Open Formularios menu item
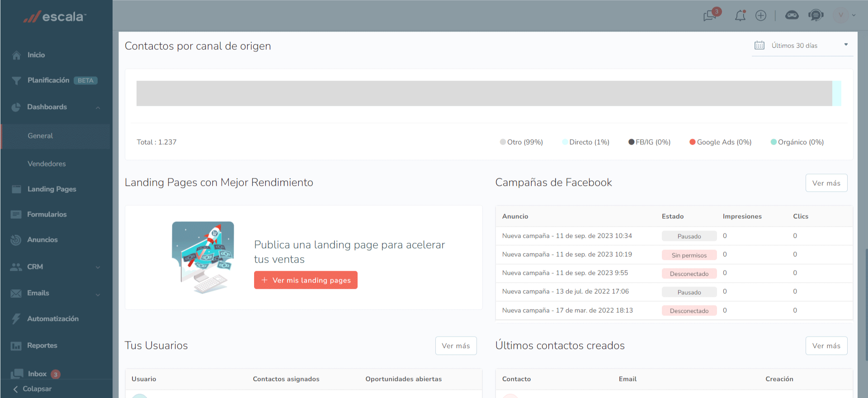 point(47,215)
